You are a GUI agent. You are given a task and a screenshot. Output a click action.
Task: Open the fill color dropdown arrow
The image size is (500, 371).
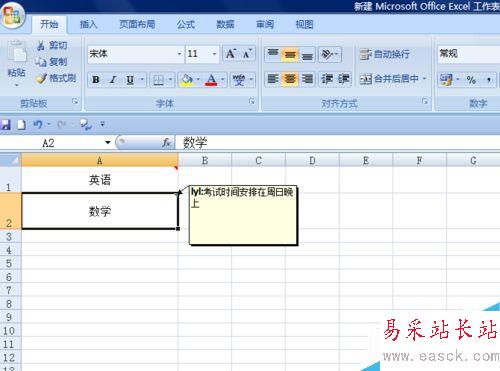198,80
